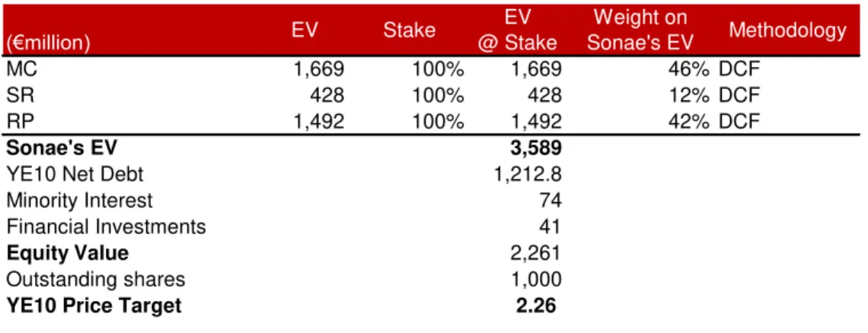Select the EV @ Stake header
Screen dimensions: 868x333
click(x=519, y=30)
